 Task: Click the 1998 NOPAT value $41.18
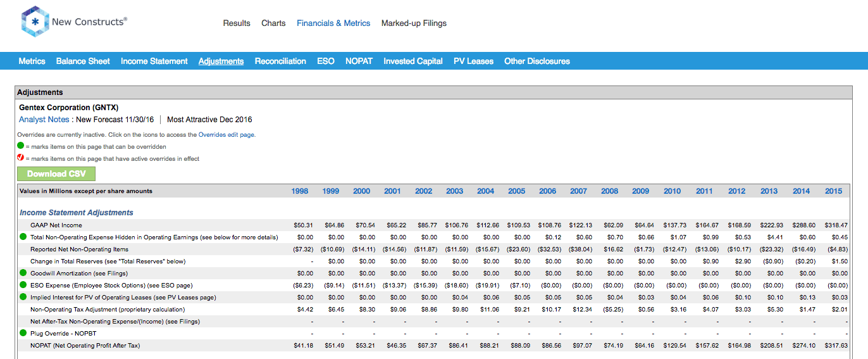tap(303, 346)
